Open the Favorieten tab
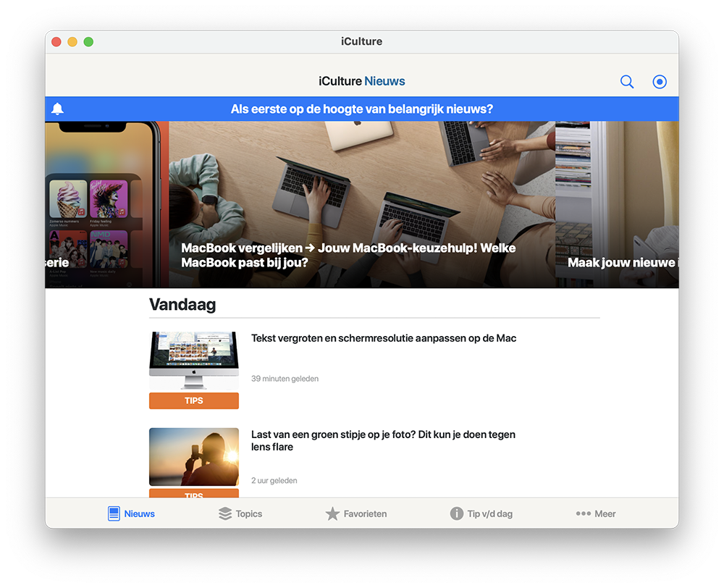This screenshot has height=588, width=724. pos(356,513)
